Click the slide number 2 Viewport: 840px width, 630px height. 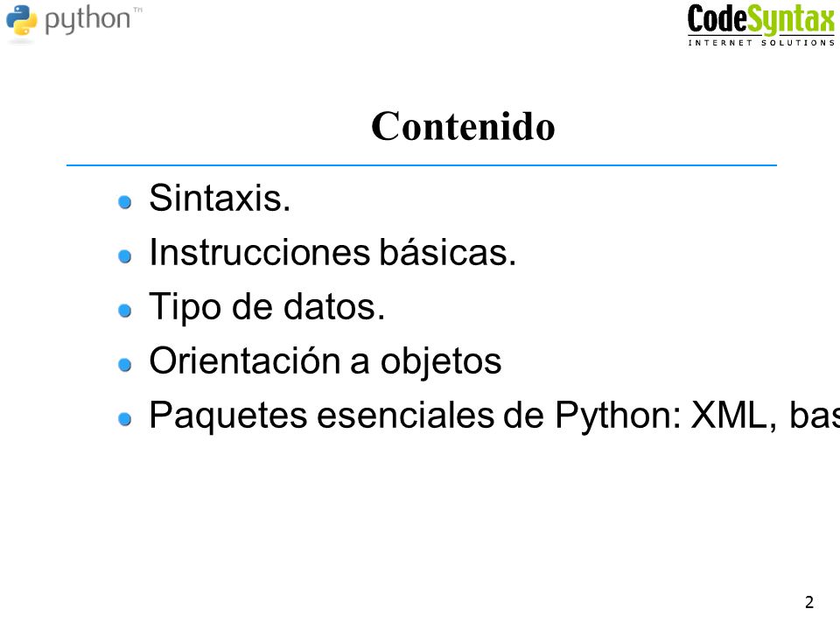pyautogui.click(x=808, y=602)
